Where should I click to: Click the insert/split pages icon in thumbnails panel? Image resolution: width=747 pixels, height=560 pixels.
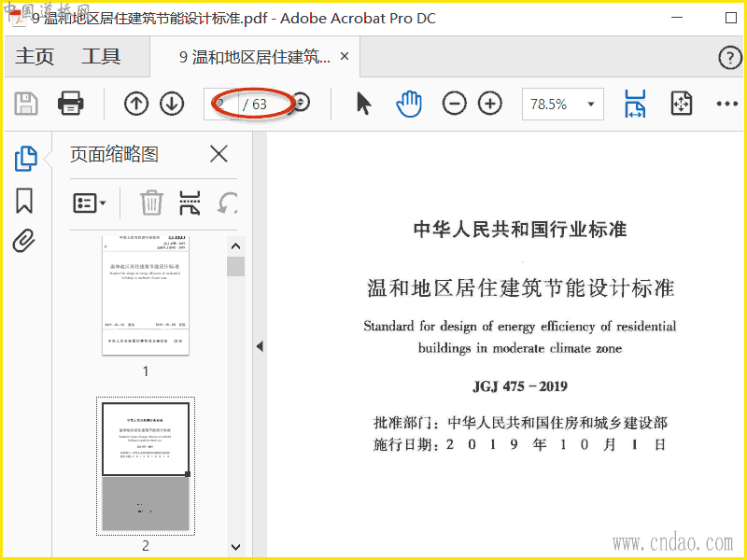[190, 203]
